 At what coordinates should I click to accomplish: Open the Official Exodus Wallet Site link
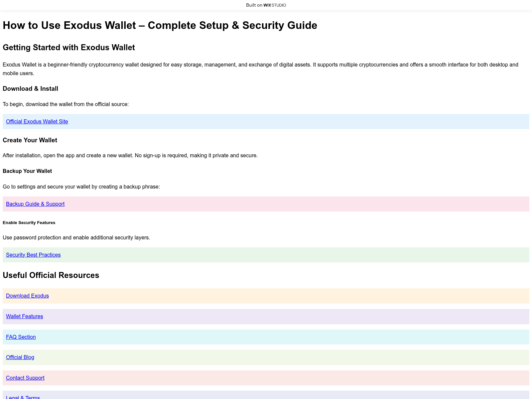point(37,122)
